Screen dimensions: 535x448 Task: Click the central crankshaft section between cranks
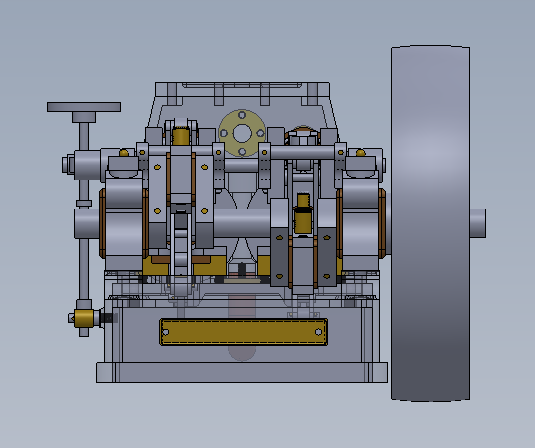tap(242, 223)
